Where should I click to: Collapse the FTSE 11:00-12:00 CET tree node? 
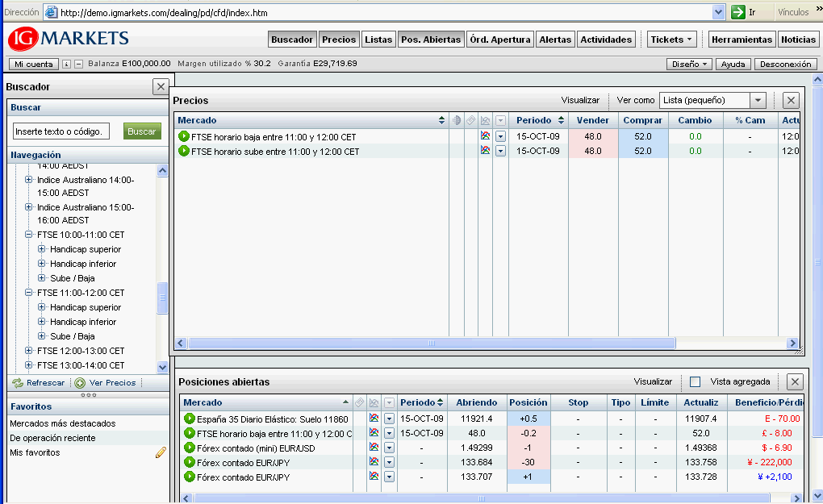point(29,293)
